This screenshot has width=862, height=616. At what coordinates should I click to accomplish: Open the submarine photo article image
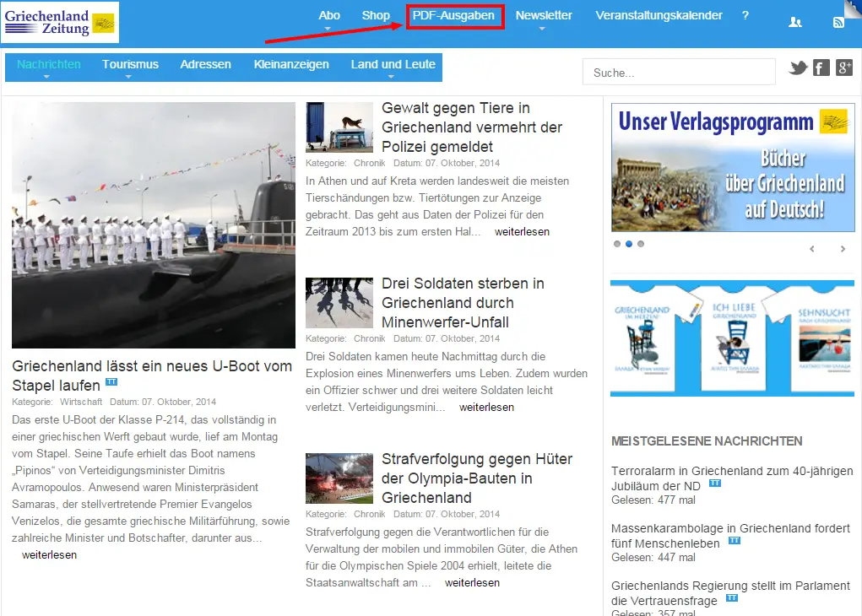click(154, 225)
